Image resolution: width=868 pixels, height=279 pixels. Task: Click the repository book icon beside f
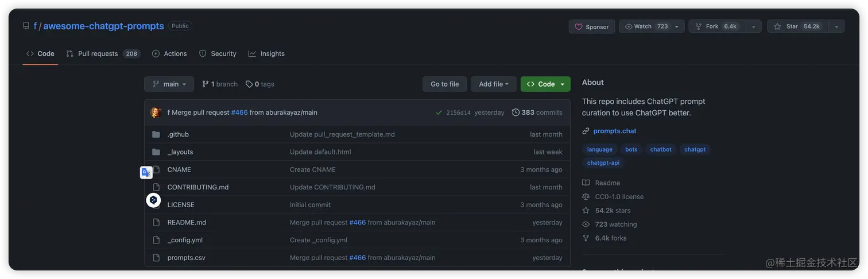(26, 26)
